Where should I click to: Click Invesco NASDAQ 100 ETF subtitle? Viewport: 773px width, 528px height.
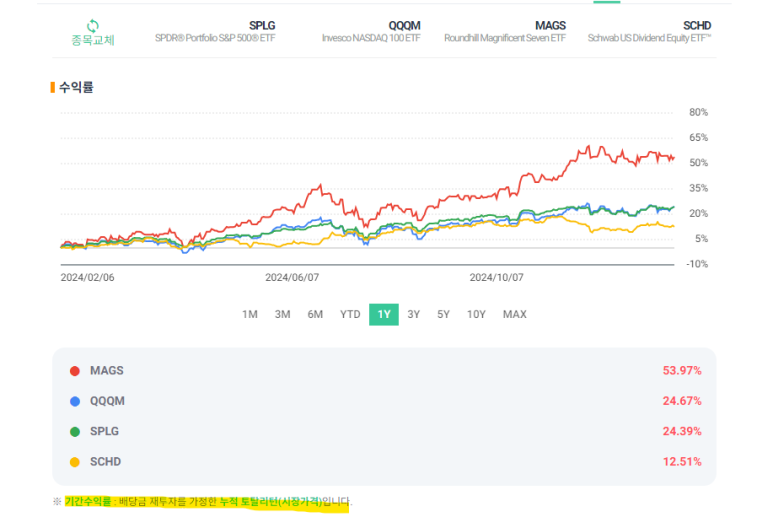(371, 38)
